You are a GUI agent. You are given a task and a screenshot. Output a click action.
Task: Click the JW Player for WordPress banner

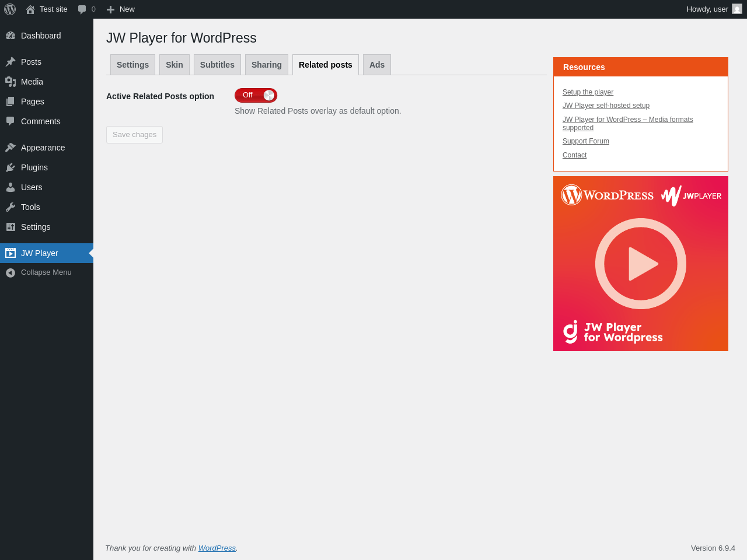coord(641,264)
